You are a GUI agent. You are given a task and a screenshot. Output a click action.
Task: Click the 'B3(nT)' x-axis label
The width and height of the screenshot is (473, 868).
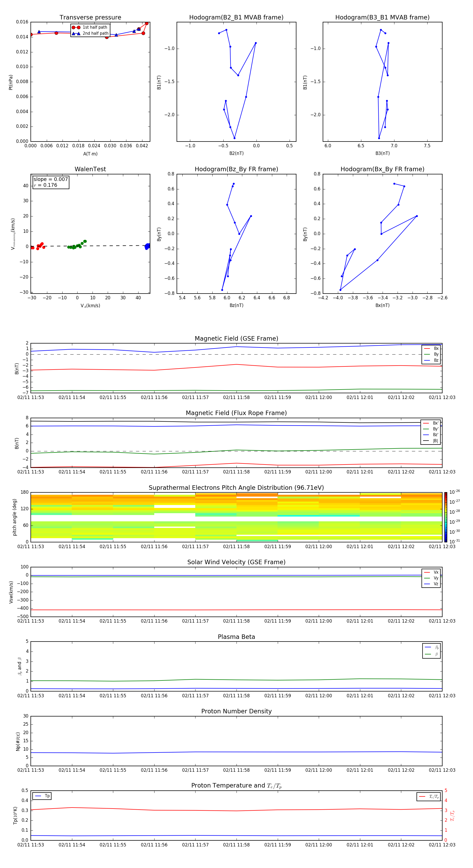tap(382, 153)
